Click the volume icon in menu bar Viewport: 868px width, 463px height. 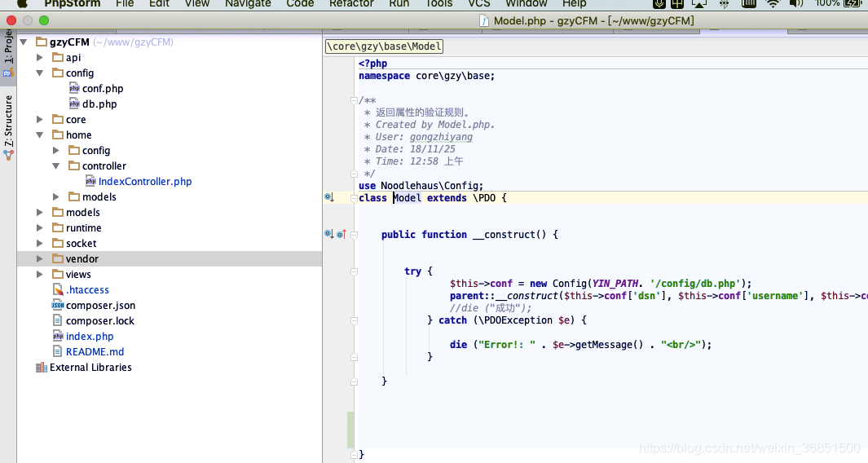795,3
